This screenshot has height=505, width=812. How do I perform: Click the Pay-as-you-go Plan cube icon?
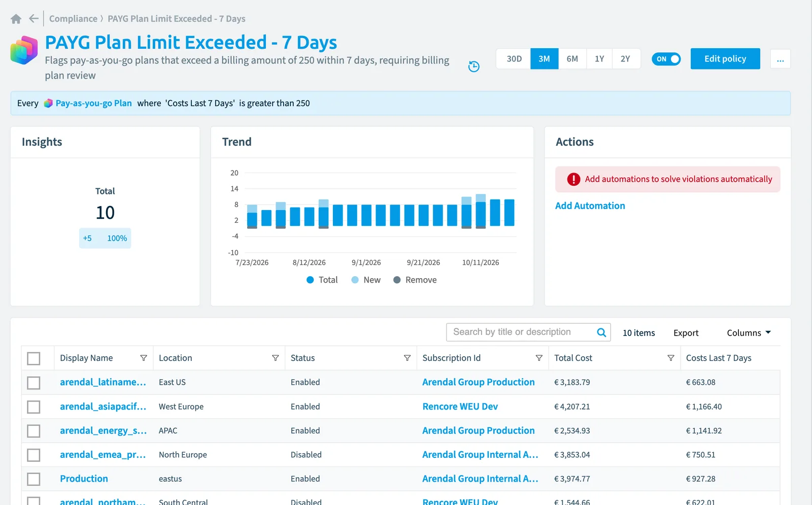(48, 104)
